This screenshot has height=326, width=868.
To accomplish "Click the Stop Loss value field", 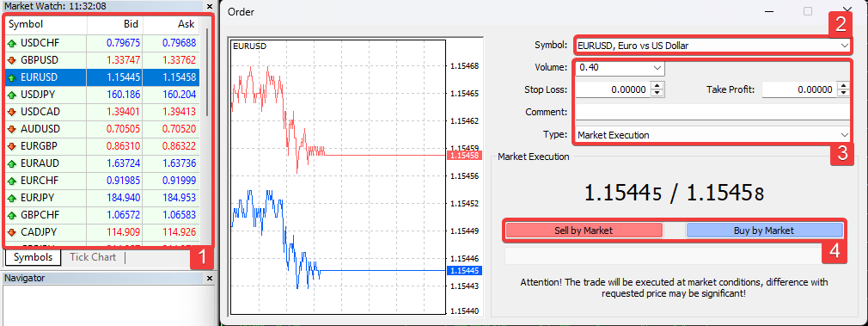I will pos(614,89).
